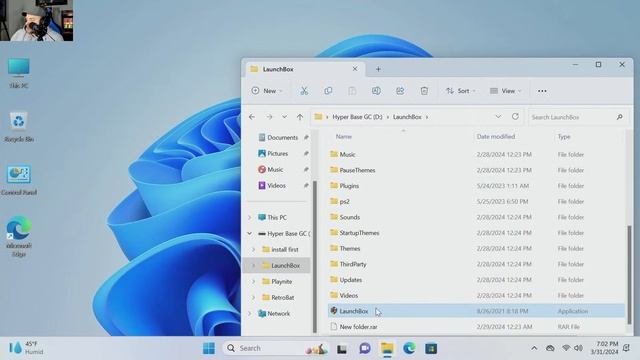Select Videos in the navigation pane

(x=271, y=186)
